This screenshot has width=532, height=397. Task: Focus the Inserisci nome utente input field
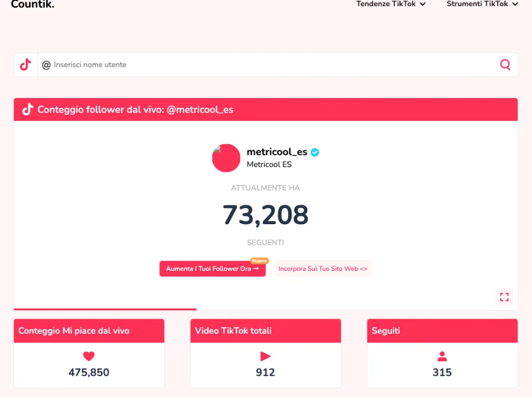(x=270, y=65)
